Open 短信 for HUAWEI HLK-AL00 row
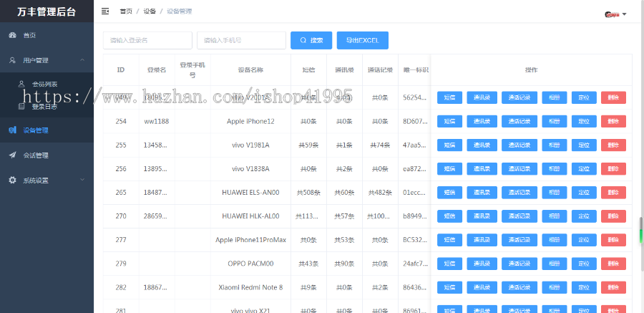The height and width of the screenshot is (313, 644). [450, 216]
